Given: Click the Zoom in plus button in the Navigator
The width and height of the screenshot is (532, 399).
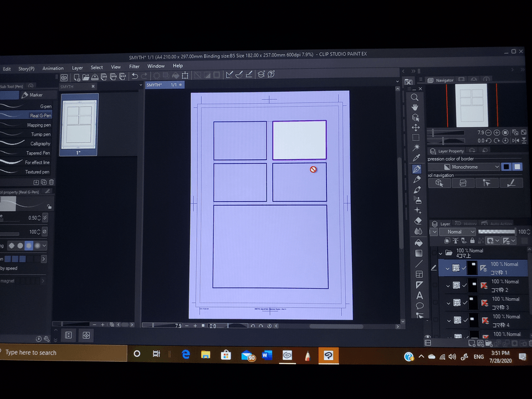Looking at the screenshot, I should point(497,132).
